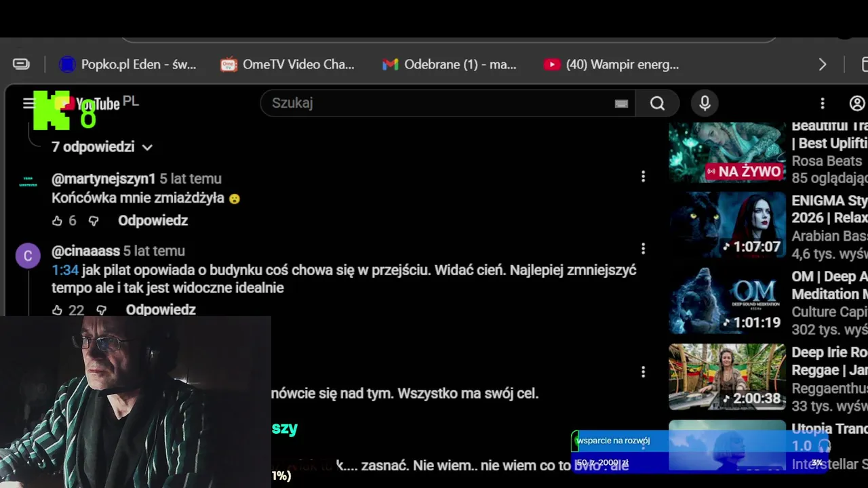The image size is (868, 488).
Task: Open the ENIGMA Style video thumbnail
Action: pyautogui.click(x=727, y=225)
